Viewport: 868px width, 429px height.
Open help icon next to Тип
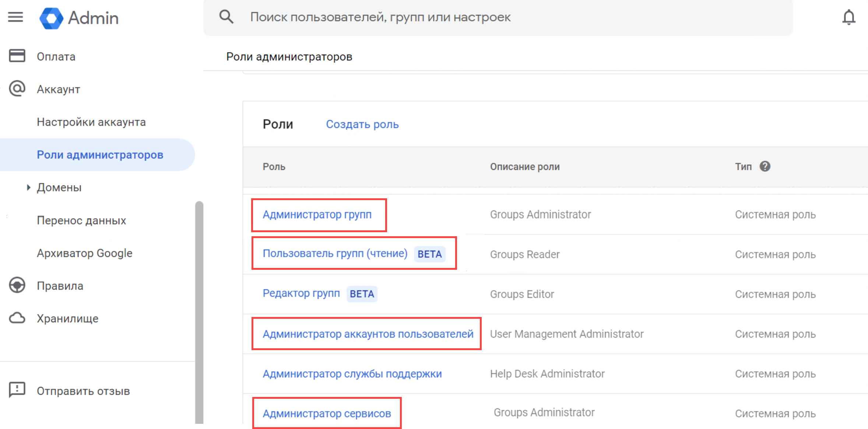[765, 167]
